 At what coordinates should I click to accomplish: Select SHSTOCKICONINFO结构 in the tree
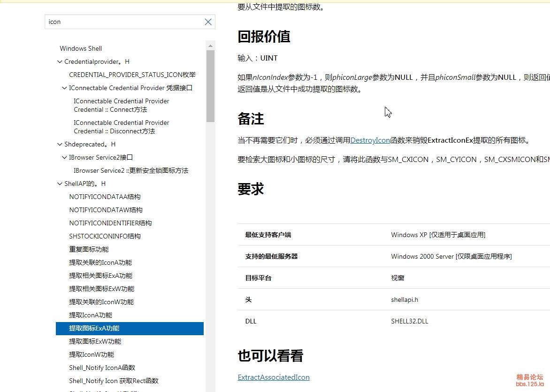pos(105,236)
